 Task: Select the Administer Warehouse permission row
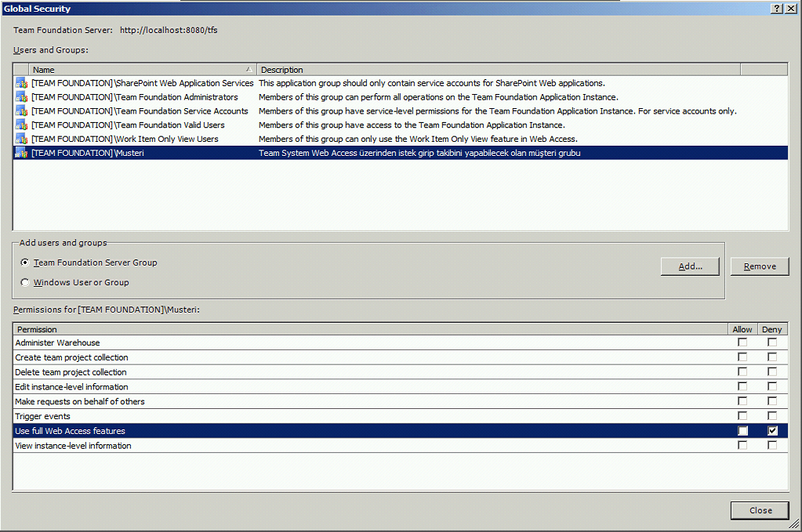401,342
